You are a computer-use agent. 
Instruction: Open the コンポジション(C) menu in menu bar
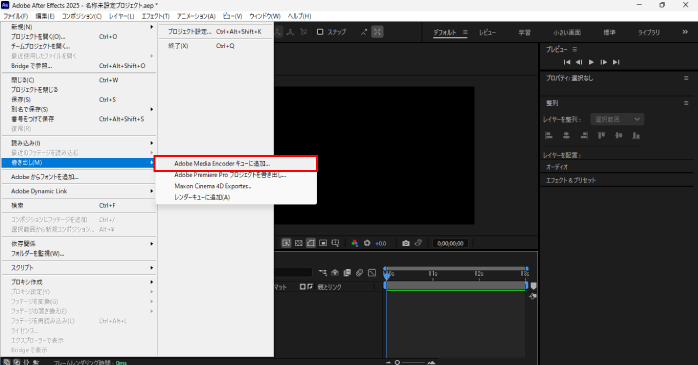(81, 16)
